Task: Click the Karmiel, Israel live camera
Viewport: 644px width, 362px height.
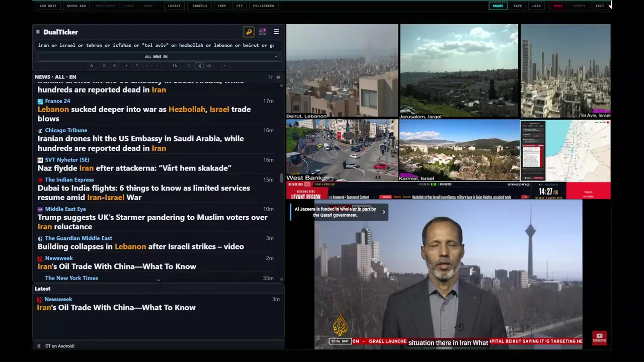Action: [459, 150]
